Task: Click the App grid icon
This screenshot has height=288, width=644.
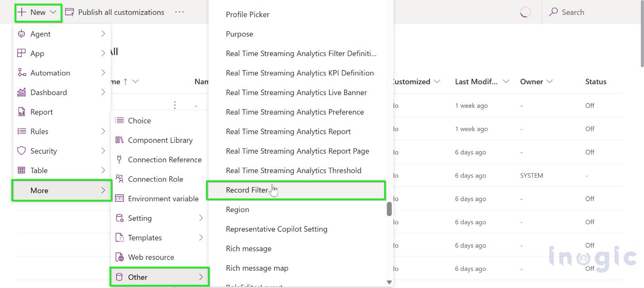Action: coord(21,53)
